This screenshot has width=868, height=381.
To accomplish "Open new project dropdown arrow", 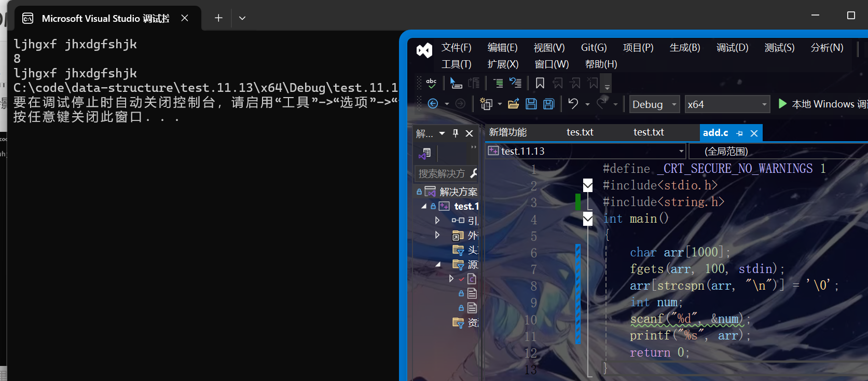I will (500, 104).
